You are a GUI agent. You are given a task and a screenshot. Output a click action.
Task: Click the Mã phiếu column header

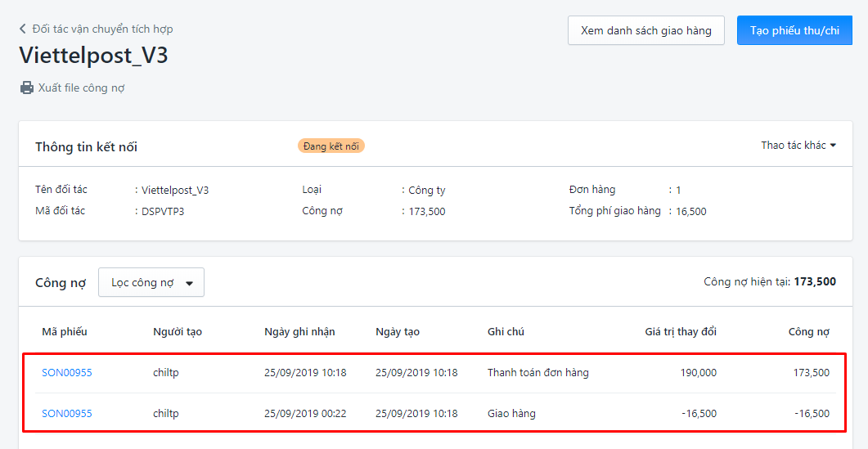(x=65, y=332)
